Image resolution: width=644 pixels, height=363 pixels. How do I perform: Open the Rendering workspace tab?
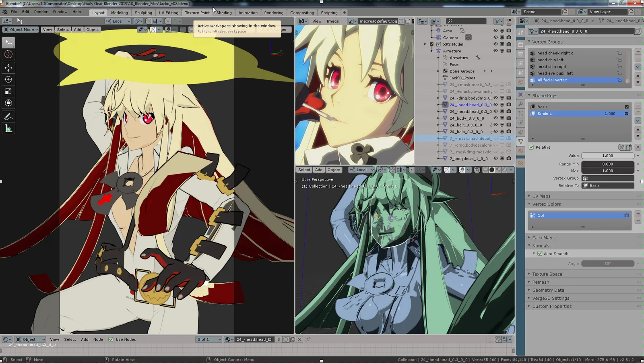click(x=274, y=12)
